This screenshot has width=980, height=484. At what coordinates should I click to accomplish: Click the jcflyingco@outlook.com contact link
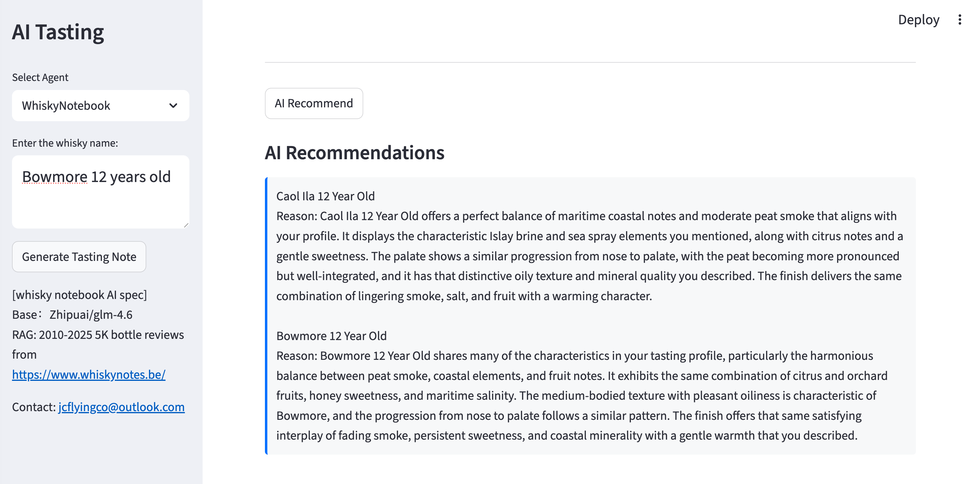[x=121, y=407]
